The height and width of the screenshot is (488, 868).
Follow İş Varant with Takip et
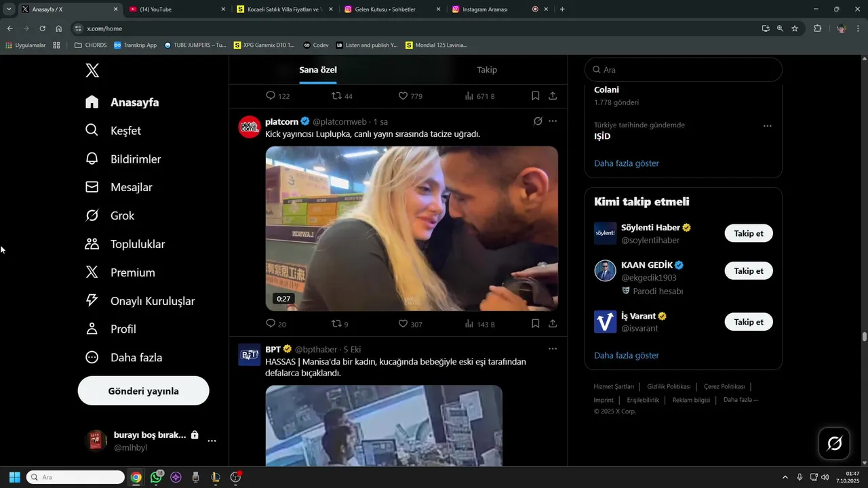[x=749, y=322]
